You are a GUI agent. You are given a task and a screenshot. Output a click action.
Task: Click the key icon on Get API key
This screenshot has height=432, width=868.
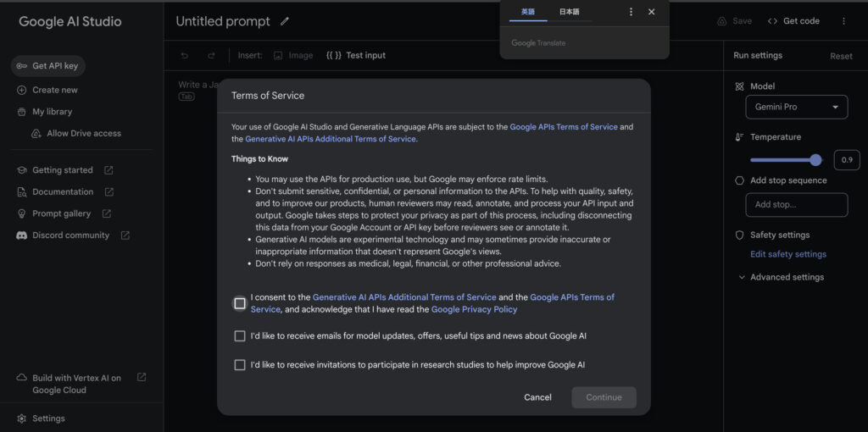point(21,66)
